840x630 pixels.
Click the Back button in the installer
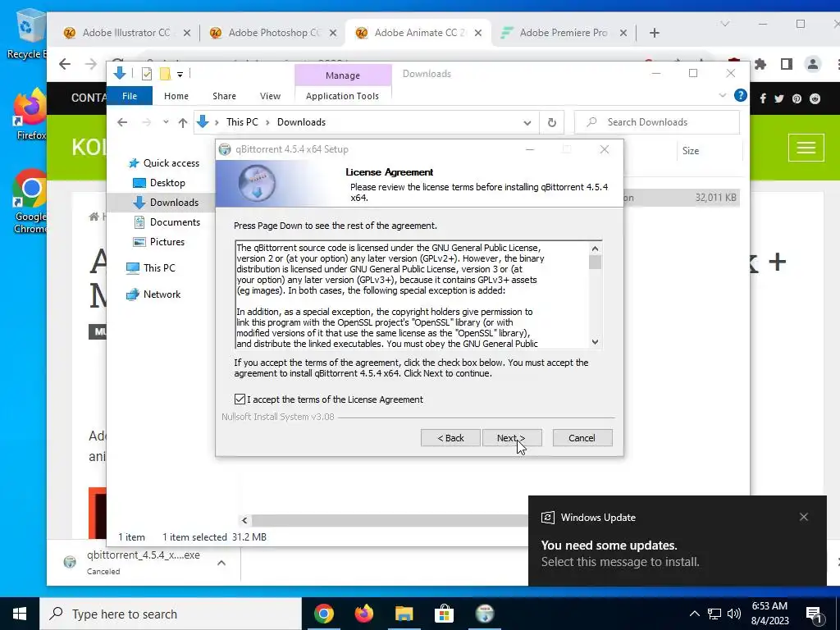(450, 438)
